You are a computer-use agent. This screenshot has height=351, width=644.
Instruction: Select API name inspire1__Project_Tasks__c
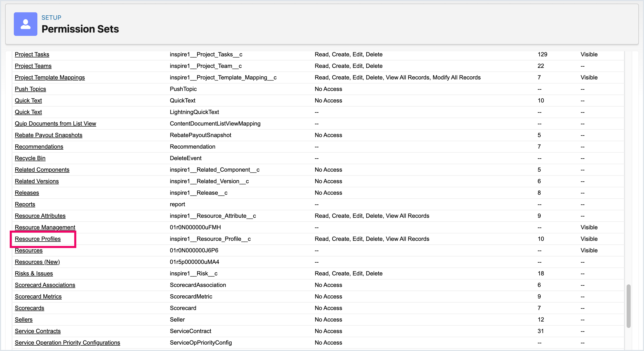click(x=206, y=54)
